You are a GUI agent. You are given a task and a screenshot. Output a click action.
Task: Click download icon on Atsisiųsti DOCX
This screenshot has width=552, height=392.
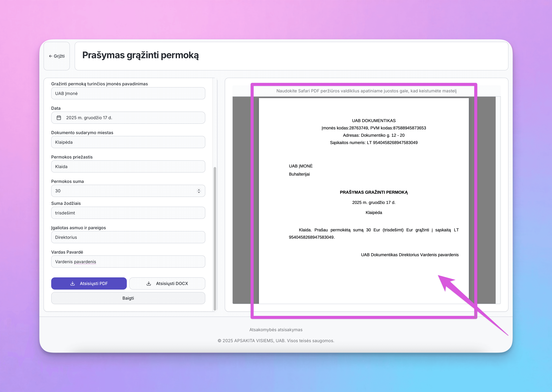[149, 283]
